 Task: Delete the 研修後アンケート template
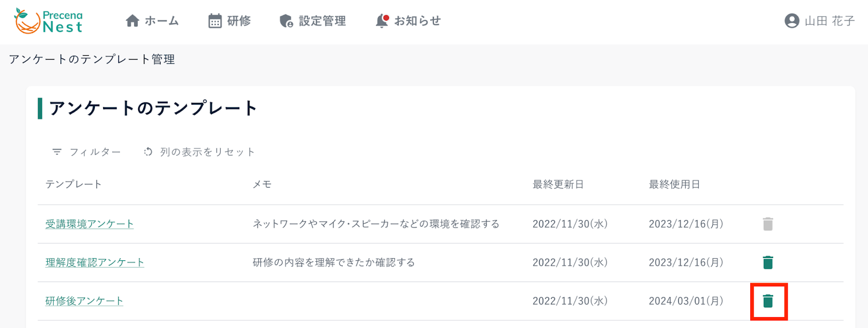(768, 301)
